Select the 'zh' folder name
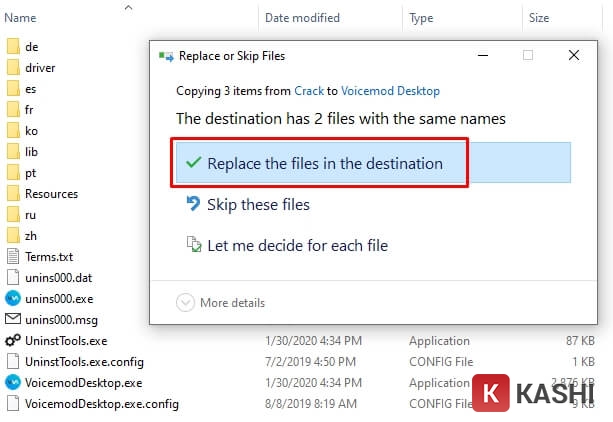 coord(30,236)
